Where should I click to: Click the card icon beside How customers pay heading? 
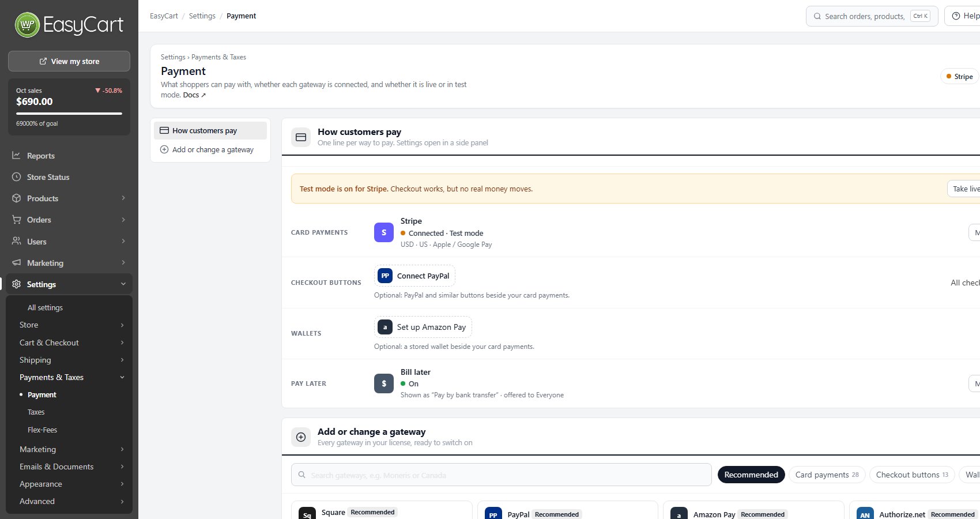click(x=301, y=137)
